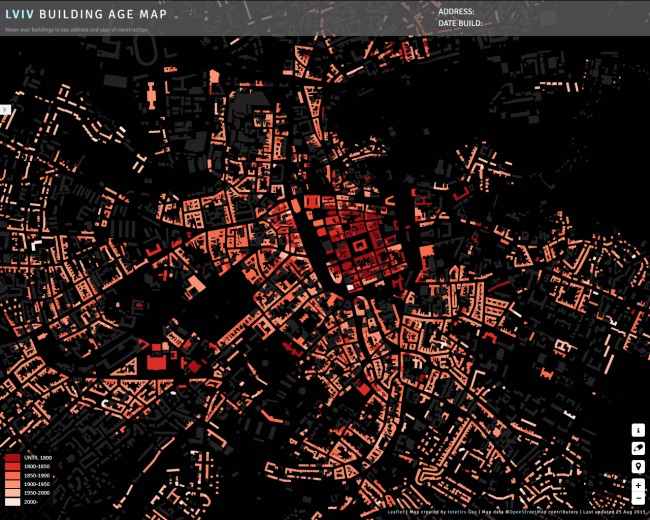The image size is (650, 520).
Task: Open the Leaflet attribution link
Action: coord(397,512)
